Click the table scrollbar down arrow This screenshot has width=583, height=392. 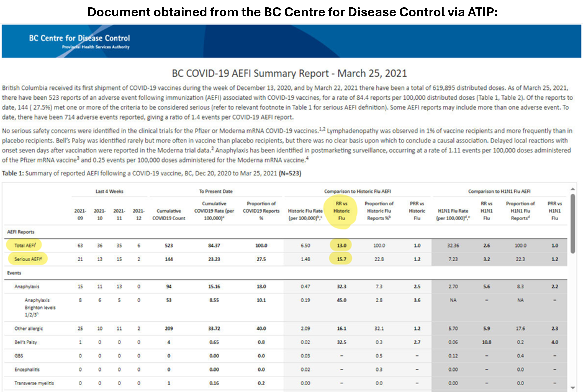click(x=573, y=388)
